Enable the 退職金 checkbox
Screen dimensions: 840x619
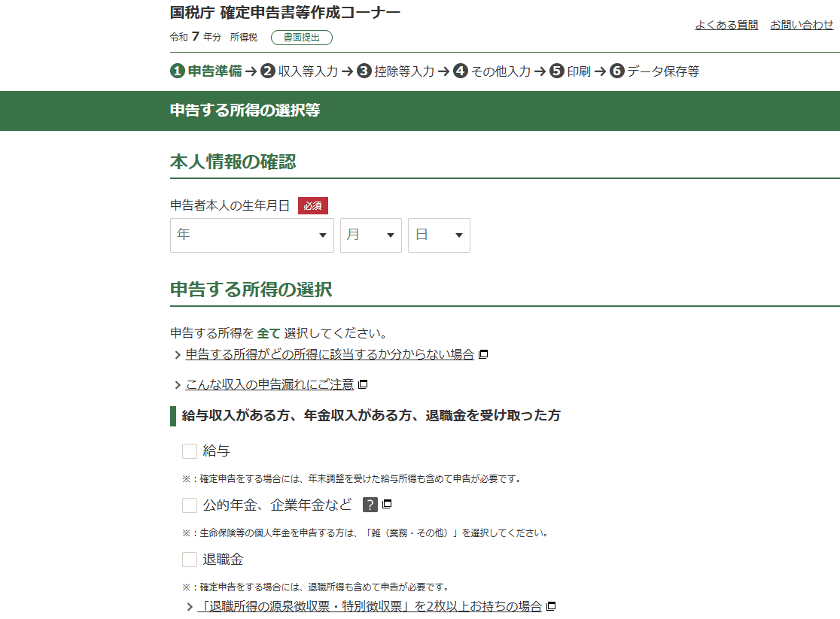tap(190, 560)
